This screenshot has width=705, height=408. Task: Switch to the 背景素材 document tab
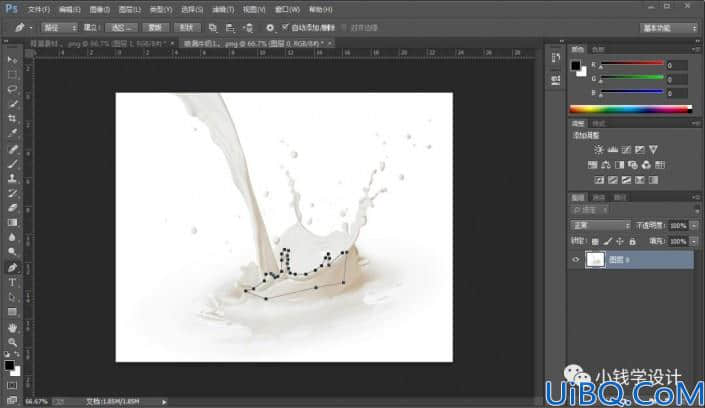100,44
